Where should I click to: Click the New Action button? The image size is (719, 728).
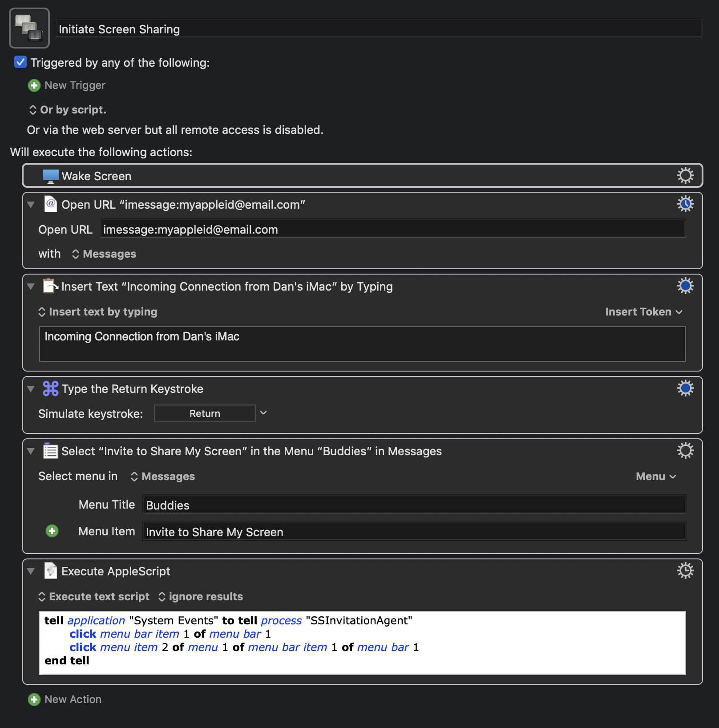[x=65, y=700]
